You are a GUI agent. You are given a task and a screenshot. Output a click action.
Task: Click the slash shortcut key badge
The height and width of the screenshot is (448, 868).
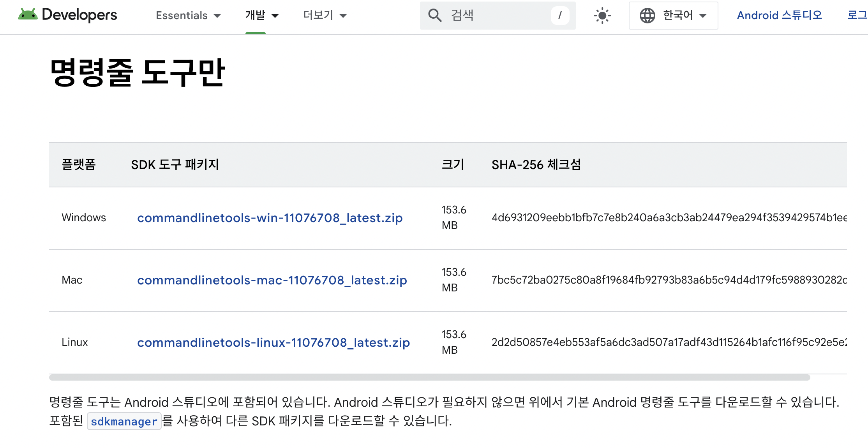point(560,16)
